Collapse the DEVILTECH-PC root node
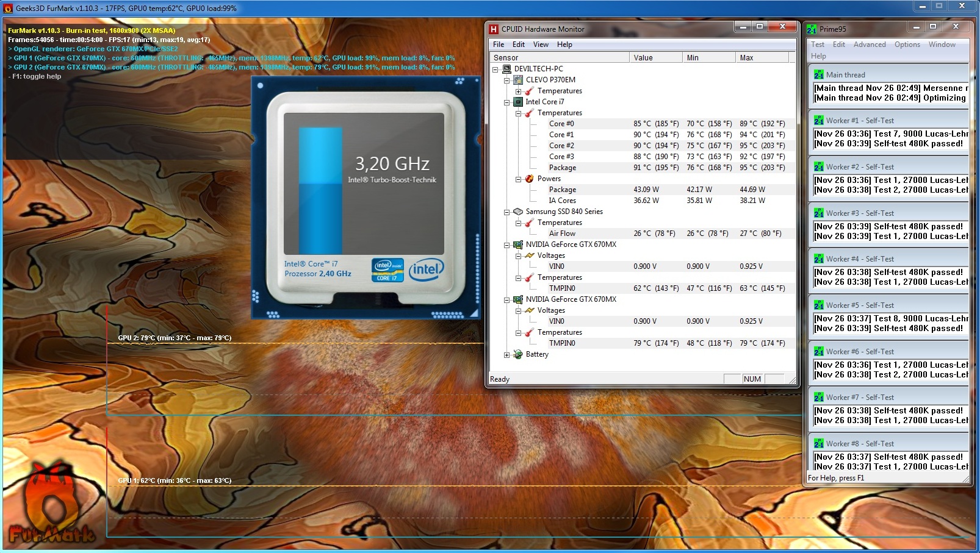The image size is (980, 553). (495, 70)
